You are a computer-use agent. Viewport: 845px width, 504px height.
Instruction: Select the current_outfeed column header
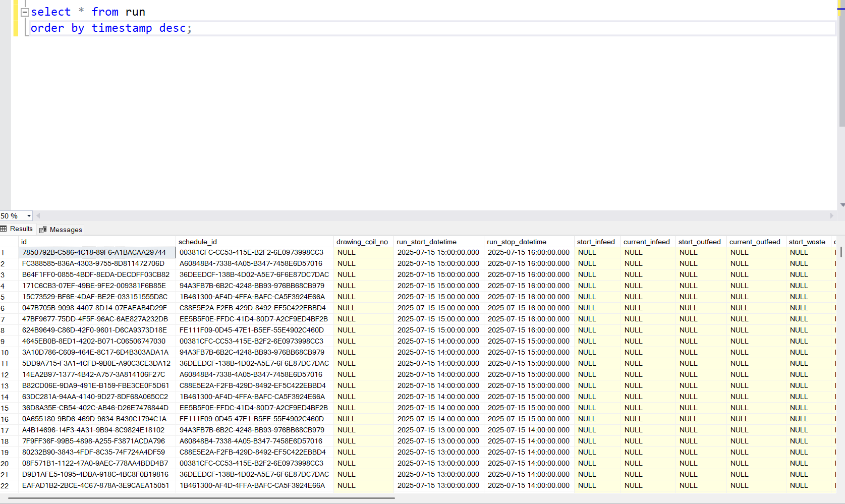756,242
